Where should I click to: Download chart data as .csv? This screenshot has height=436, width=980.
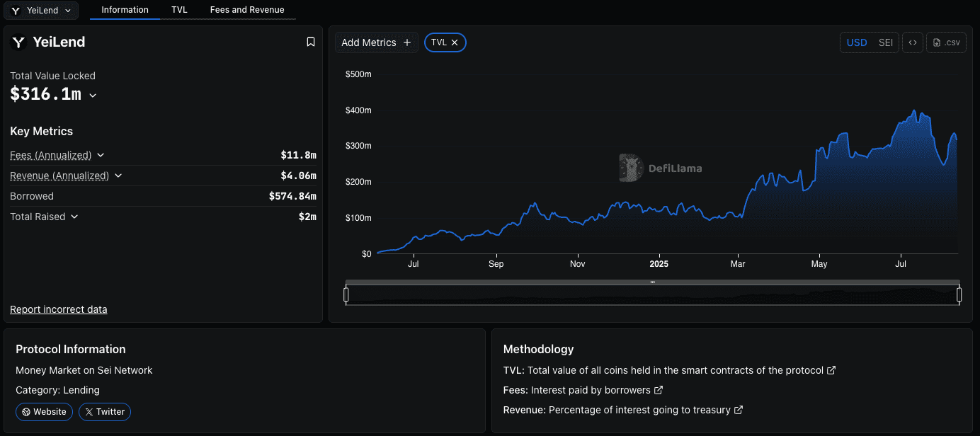click(x=947, y=42)
